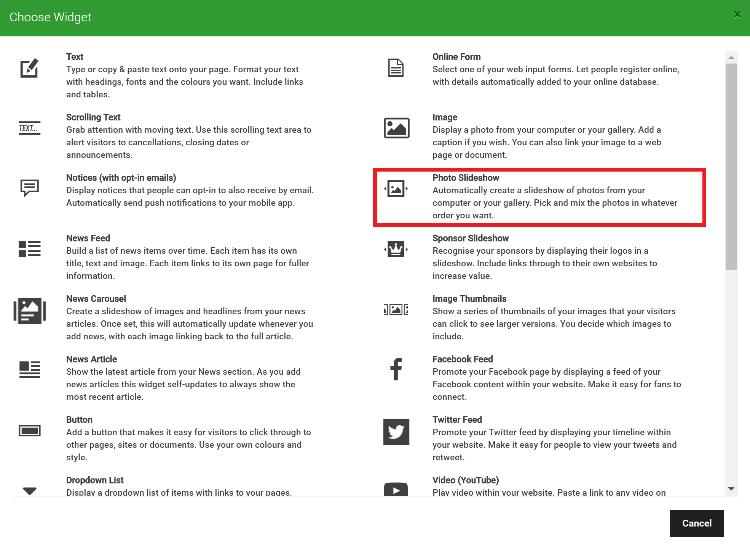Screen dimensions: 750x560
Task: Select the Scrolling Text widget icon
Action: point(29,128)
